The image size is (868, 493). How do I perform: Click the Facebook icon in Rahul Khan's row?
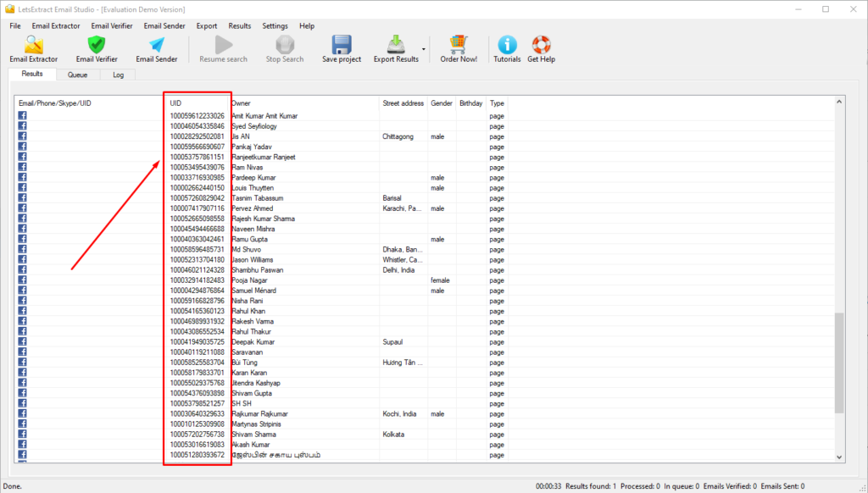22,311
